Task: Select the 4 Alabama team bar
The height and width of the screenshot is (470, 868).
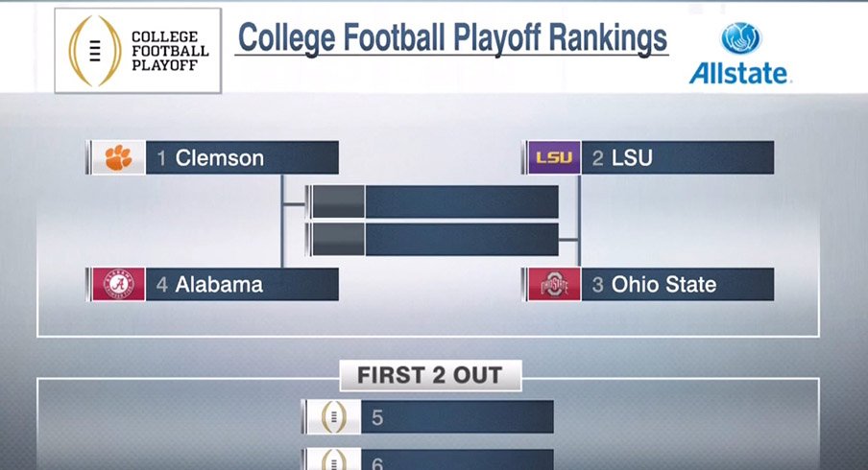Action: click(x=212, y=284)
